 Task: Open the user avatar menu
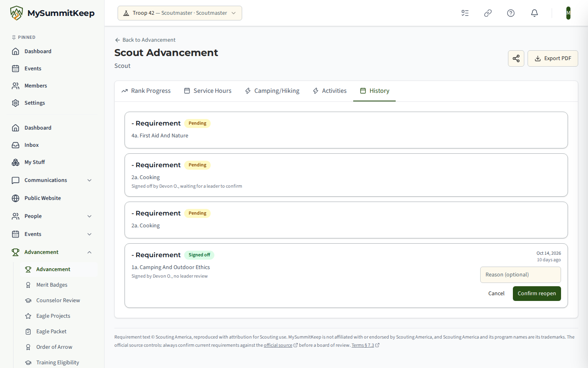pyautogui.click(x=568, y=13)
